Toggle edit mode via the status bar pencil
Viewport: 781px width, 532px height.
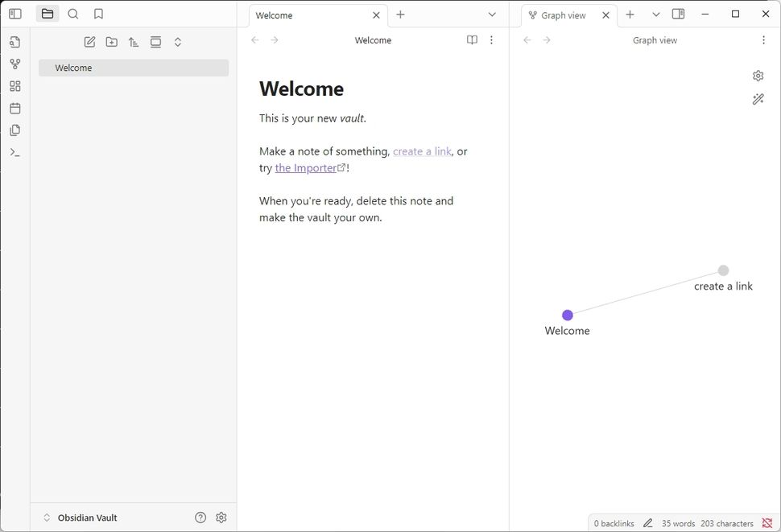(x=649, y=522)
